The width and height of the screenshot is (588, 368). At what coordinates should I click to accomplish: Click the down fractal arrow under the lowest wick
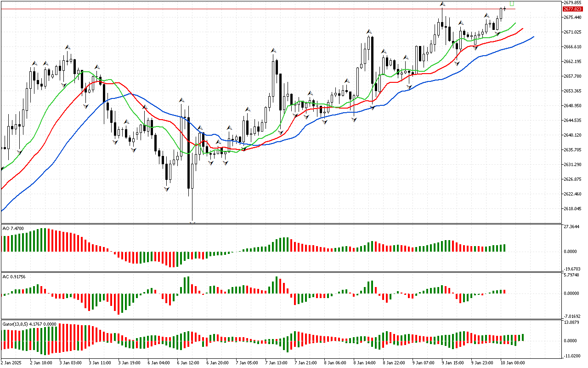[x=192, y=223]
